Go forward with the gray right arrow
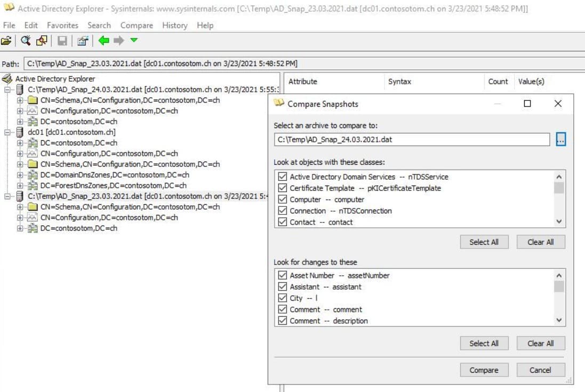Image resolution: width=585 pixels, height=392 pixels. click(x=118, y=41)
